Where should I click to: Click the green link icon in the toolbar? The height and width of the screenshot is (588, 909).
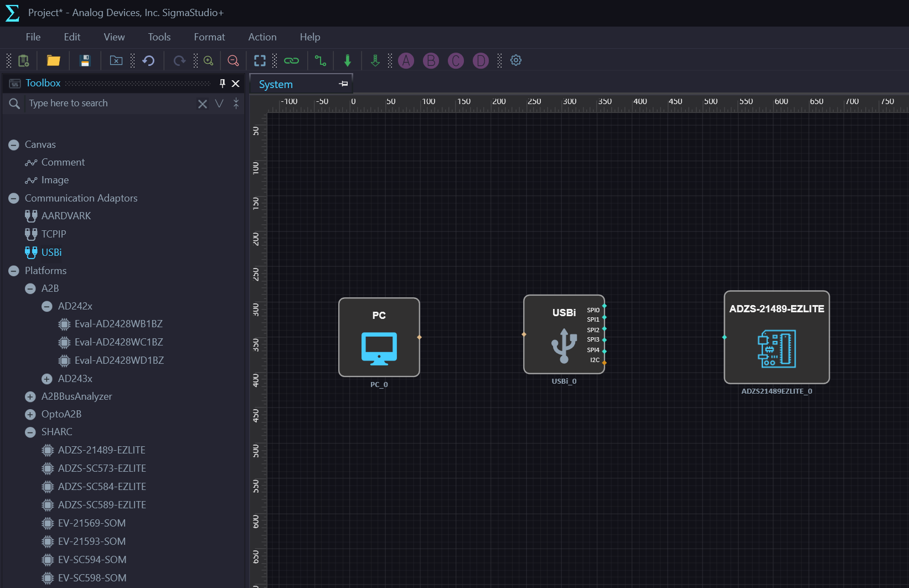pos(292,60)
